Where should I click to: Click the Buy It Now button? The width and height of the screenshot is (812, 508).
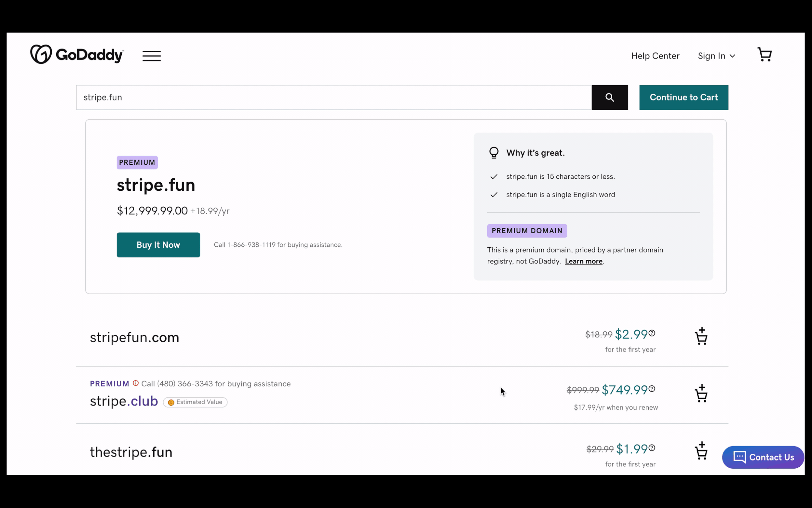pos(158,245)
